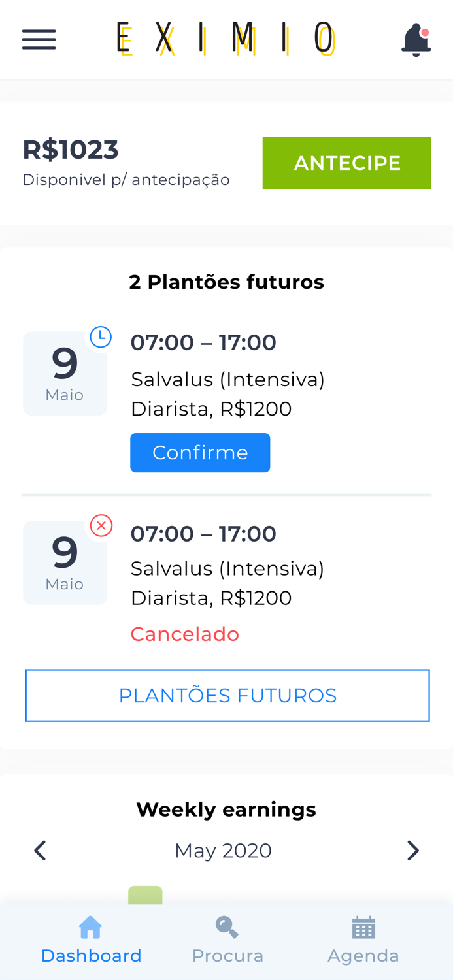Click the Cancelado status label
The width and height of the screenshot is (453, 980).
(185, 632)
